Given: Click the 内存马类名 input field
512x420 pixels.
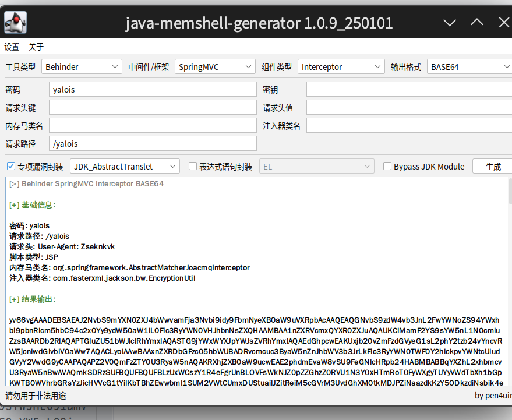Looking at the screenshot, I should (x=153, y=125).
